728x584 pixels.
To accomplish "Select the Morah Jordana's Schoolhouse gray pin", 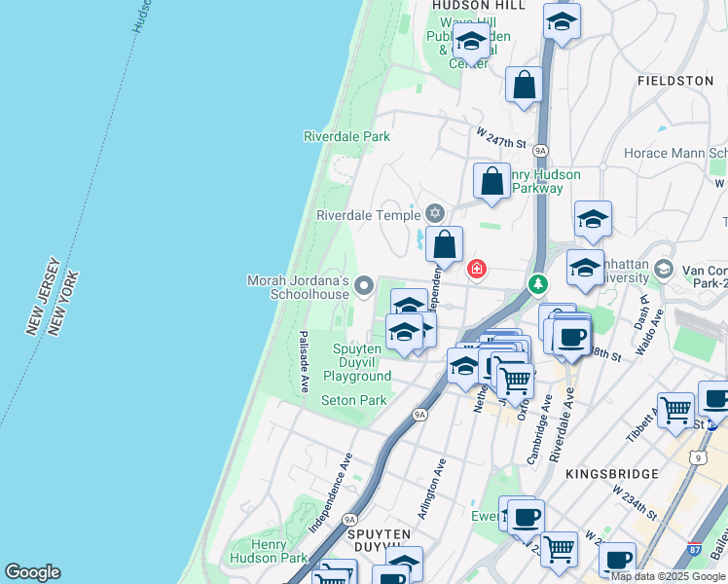I will pos(364,286).
